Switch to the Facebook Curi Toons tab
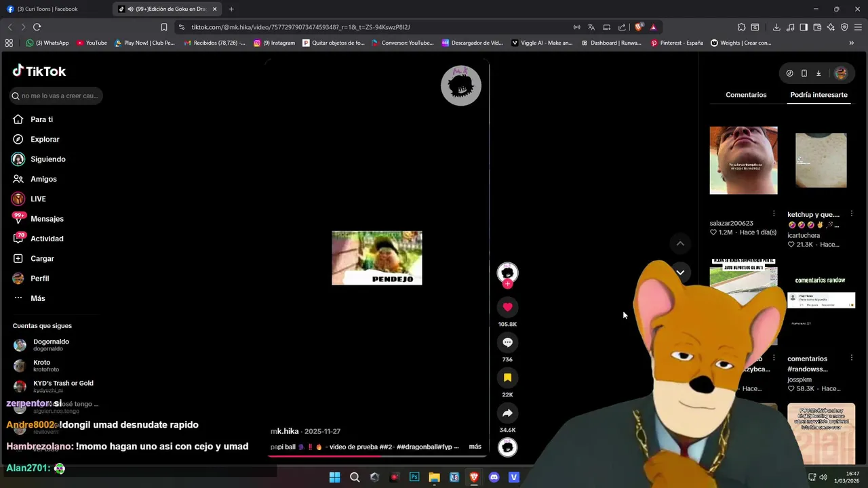The image size is (868, 488). (x=56, y=9)
